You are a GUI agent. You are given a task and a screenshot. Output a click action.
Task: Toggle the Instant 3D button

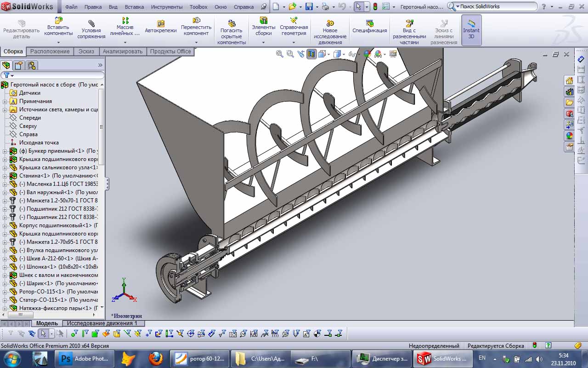(x=471, y=30)
